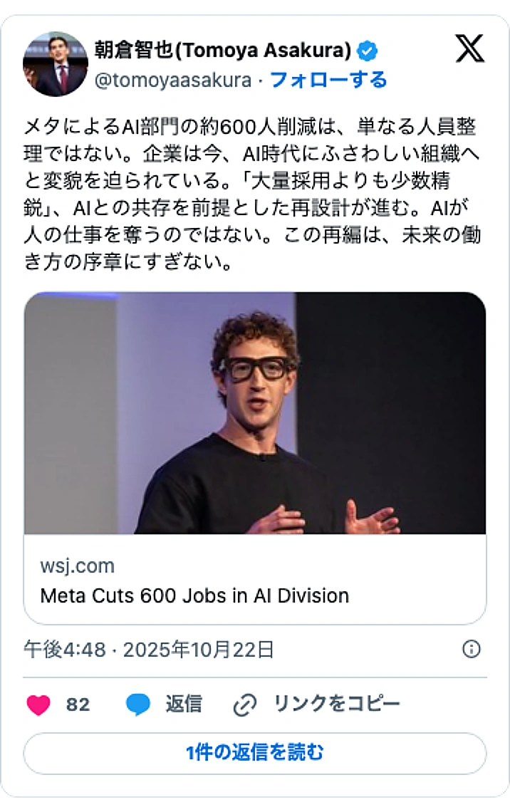
Task: Click the 1件の返信を読む button
Action: click(x=255, y=752)
